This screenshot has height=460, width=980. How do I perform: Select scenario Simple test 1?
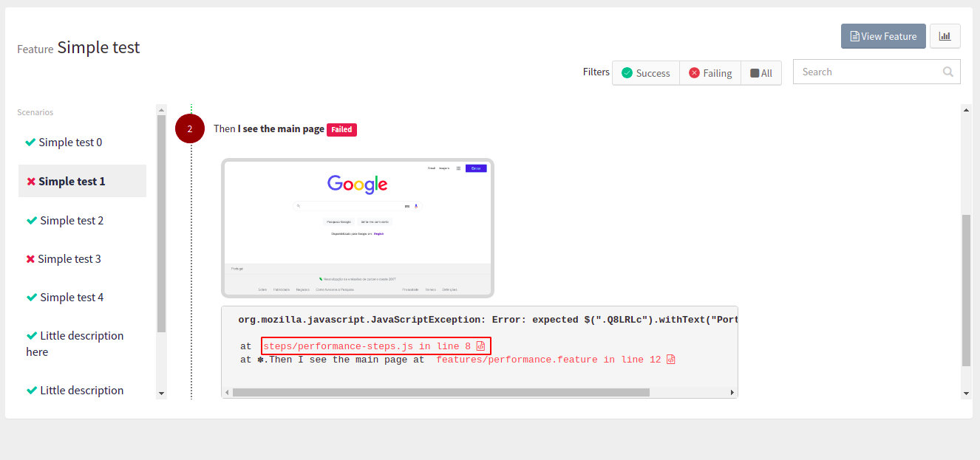[x=82, y=181]
